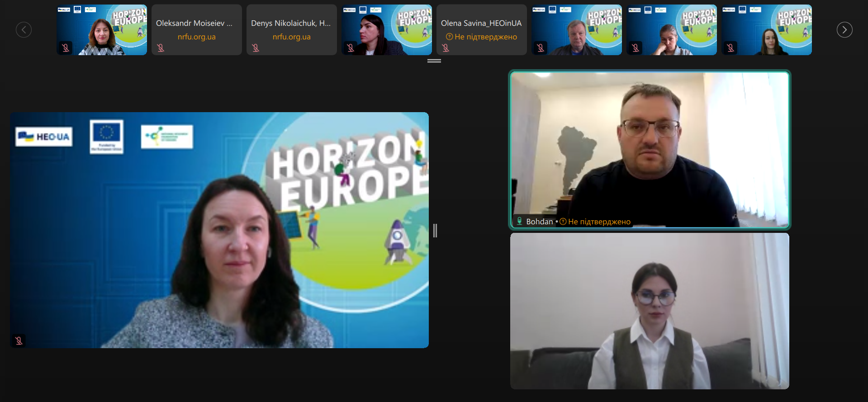This screenshot has height=402, width=868.
Task: Click muted mic icon on large Horizon Europe video
Action: (x=19, y=341)
